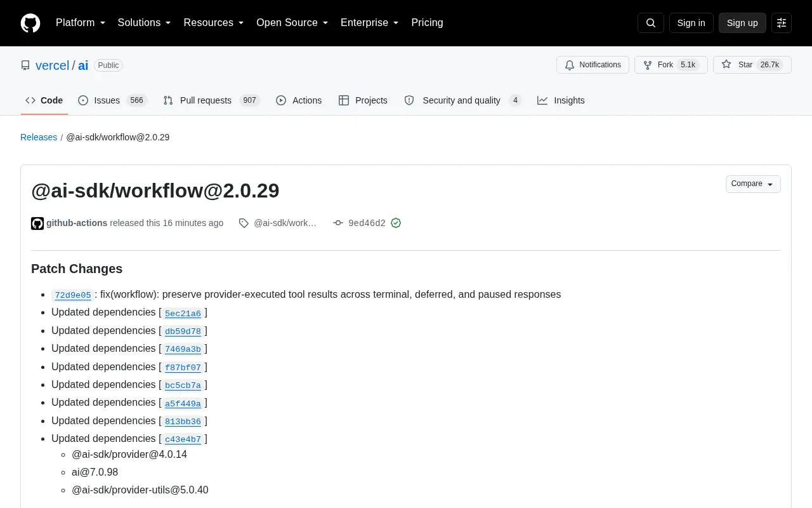Open the appearance settings icon button
This screenshot has width=812, height=508.
coord(782,23)
